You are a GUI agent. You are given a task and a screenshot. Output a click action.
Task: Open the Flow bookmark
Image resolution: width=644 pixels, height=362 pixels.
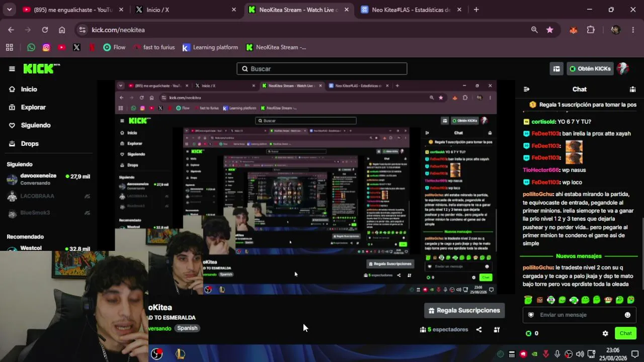point(114,47)
